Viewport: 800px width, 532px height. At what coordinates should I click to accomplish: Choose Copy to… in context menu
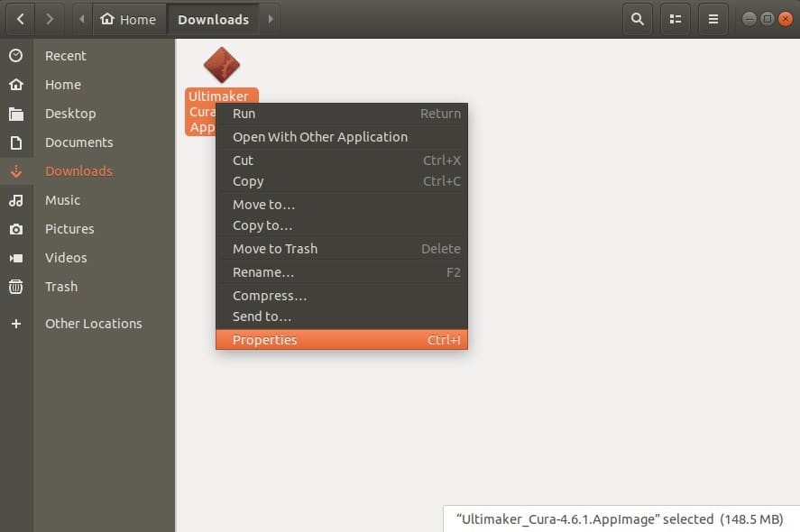click(x=342, y=225)
